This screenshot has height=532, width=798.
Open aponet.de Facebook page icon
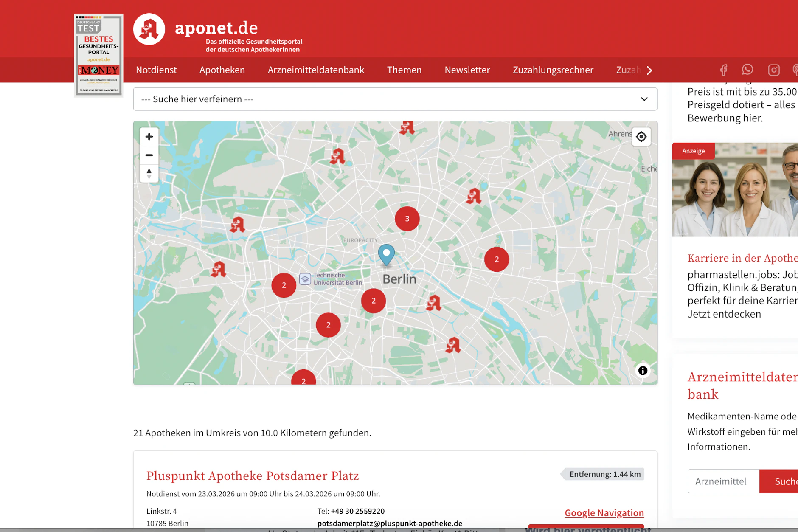tap(723, 70)
